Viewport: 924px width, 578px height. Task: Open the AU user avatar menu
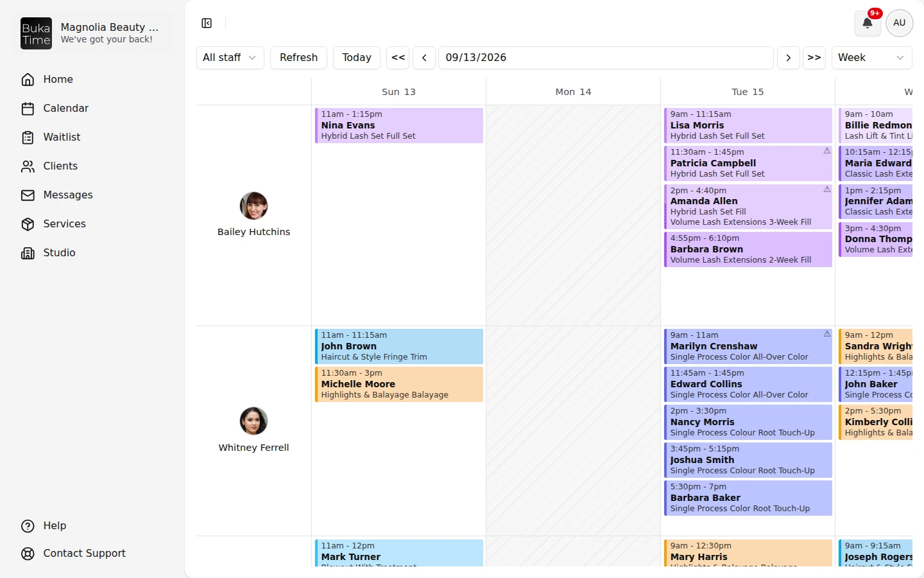pos(900,23)
